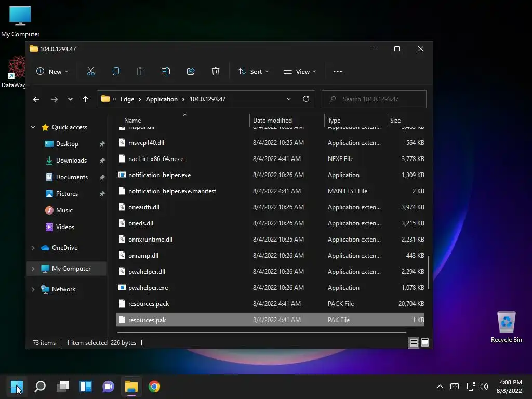Select Pictures in Quick access
The width and height of the screenshot is (532, 399).
coord(67,194)
